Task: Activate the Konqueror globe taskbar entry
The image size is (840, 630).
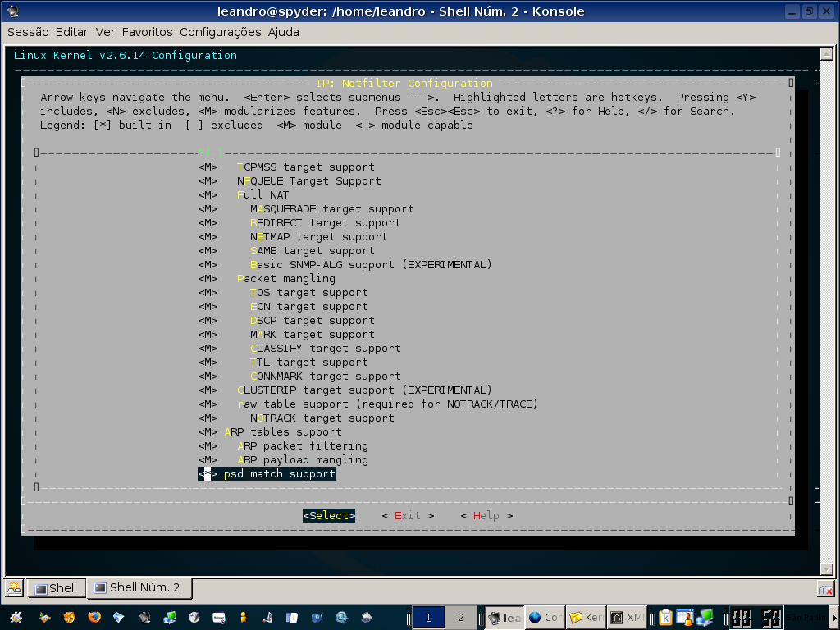Action: [545, 618]
